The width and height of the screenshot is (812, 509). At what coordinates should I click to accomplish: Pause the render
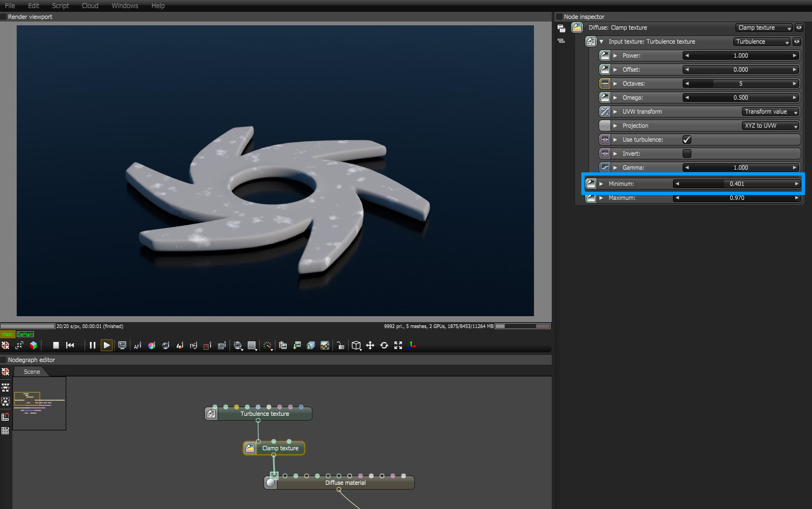point(93,345)
